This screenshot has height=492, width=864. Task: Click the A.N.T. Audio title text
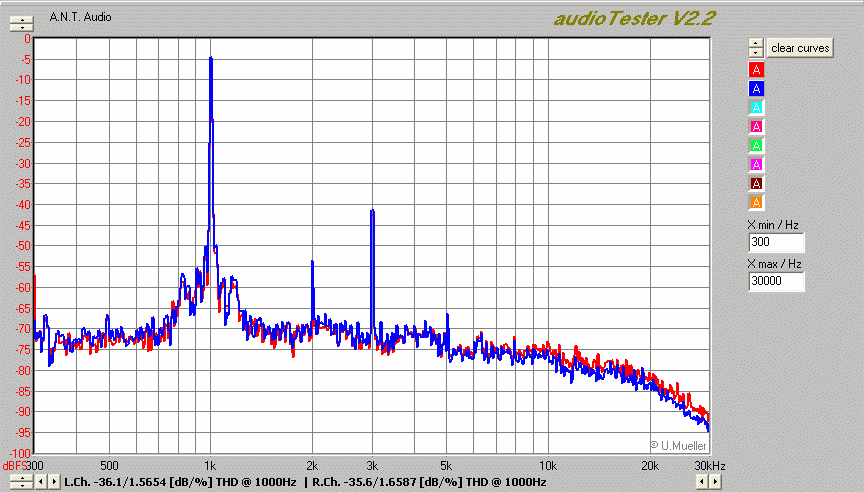[x=80, y=17]
